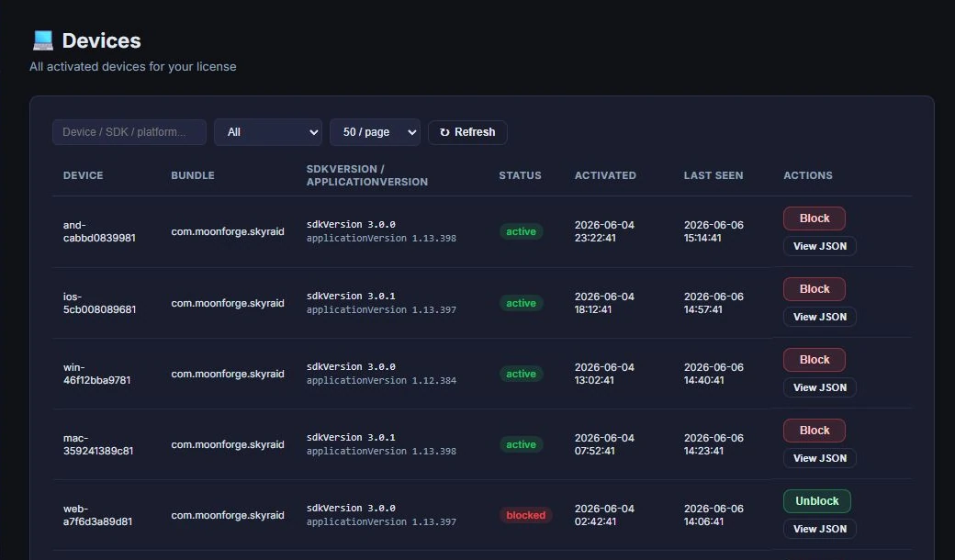Select device name mac-359241389c81
Screen dimensions: 955x560
(x=98, y=444)
